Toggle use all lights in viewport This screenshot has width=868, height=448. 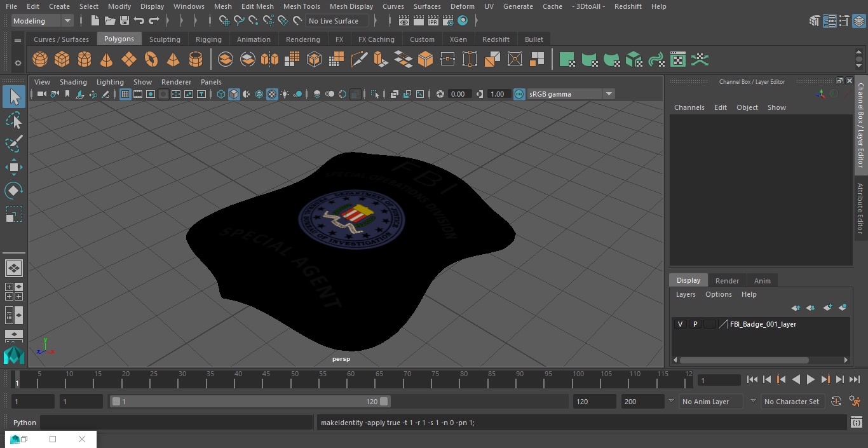pos(285,94)
